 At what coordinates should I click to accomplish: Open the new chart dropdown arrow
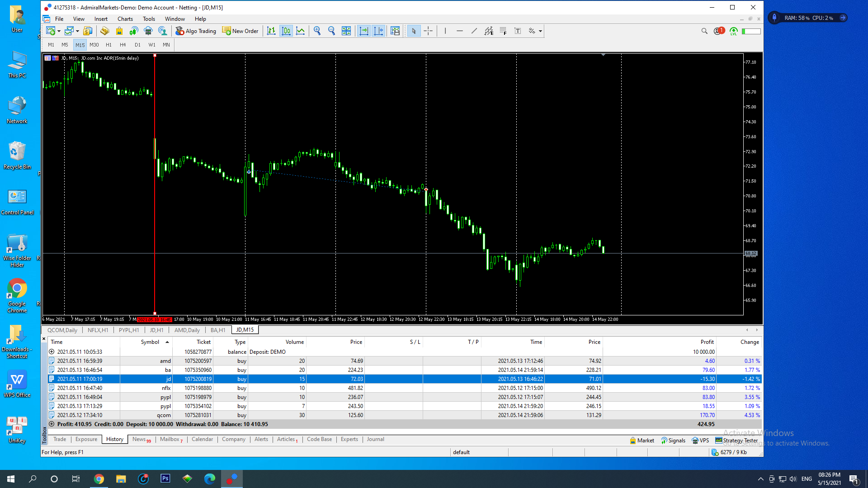point(59,31)
